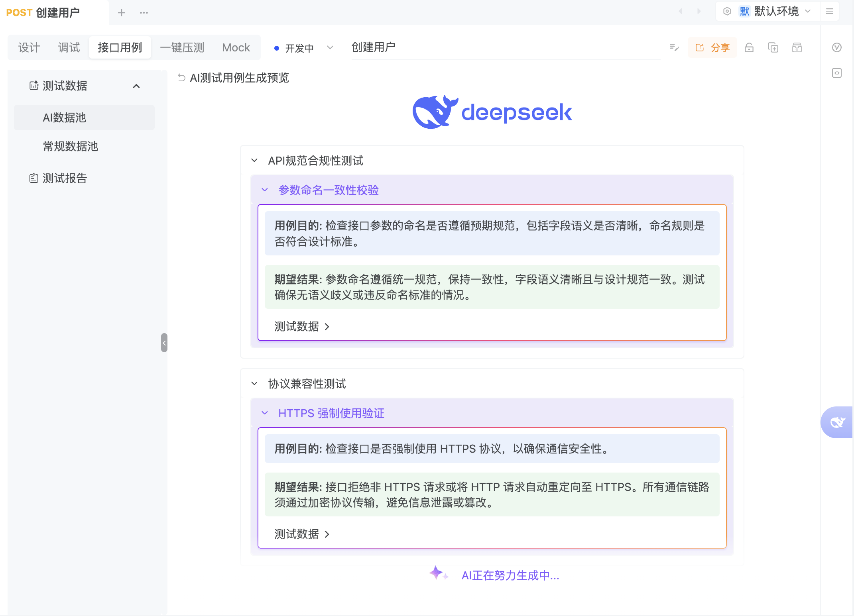Collapse the HTTPS 强制使用验证 case
Viewport: 854px width, 616px height.
tap(265, 413)
